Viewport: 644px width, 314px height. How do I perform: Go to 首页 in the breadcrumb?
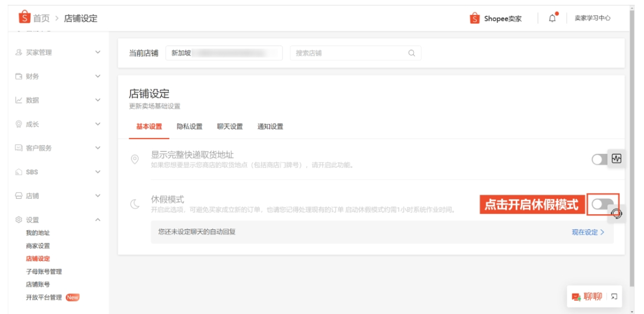point(41,19)
